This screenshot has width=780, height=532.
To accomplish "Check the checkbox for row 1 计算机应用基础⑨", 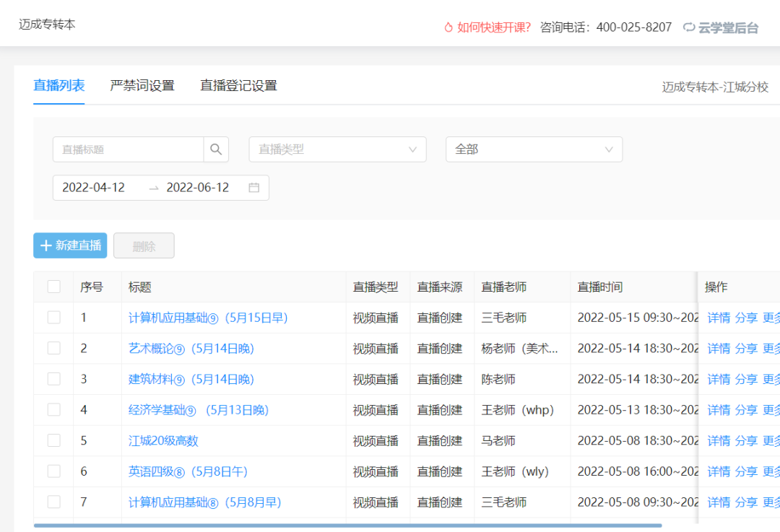I will coord(53,317).
